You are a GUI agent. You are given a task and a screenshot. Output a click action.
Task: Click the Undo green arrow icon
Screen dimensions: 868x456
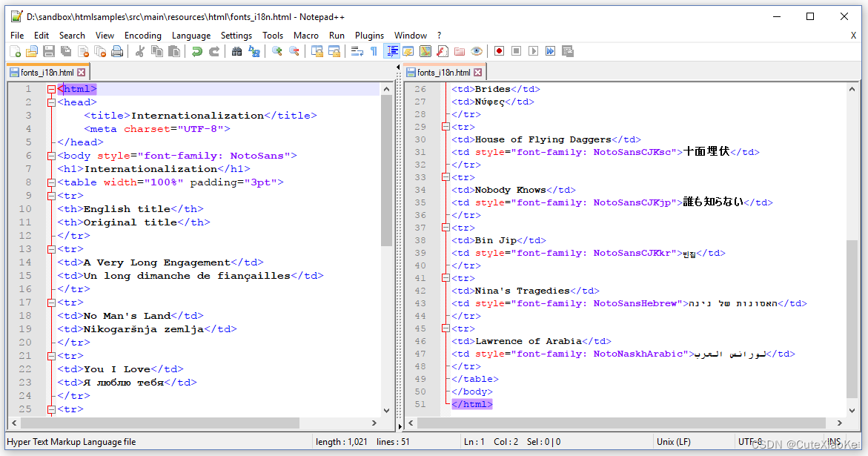(196, 51)
